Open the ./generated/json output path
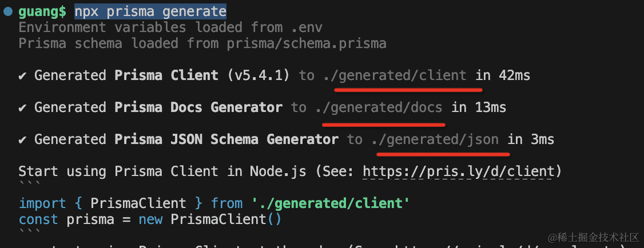 tap(435, 139)
